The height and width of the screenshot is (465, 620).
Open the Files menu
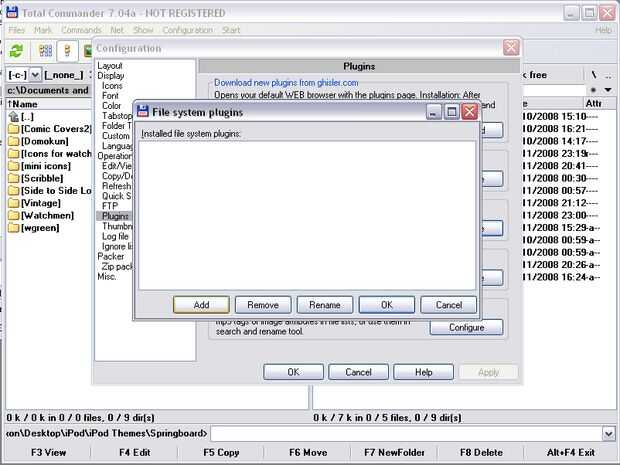point(17,30)
